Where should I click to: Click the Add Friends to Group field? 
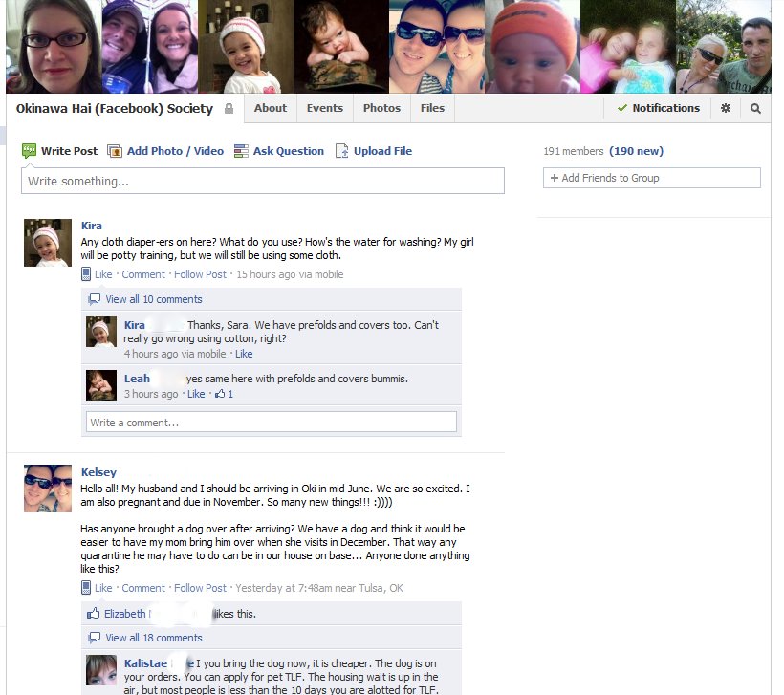pyautogui.click(x=652, y=178)
